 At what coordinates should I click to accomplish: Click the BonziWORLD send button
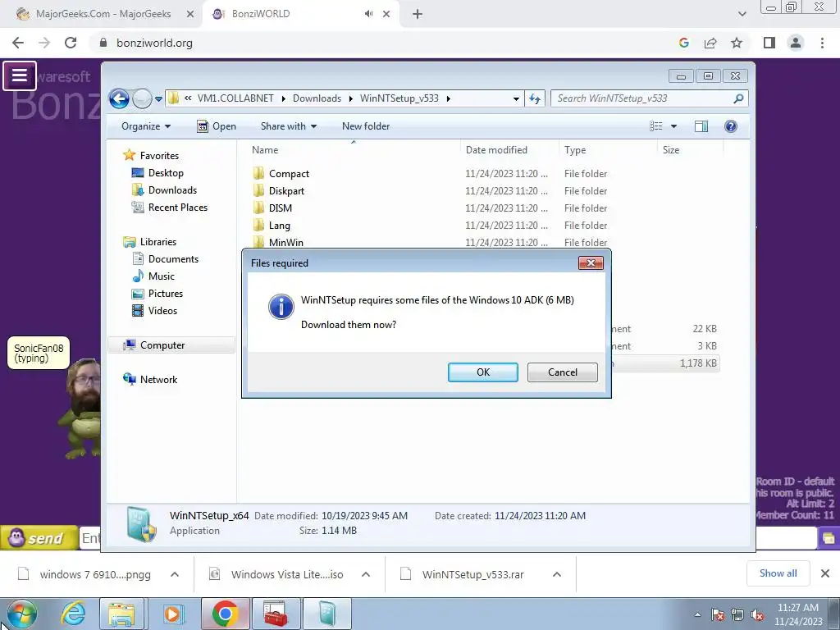(39, 537)
